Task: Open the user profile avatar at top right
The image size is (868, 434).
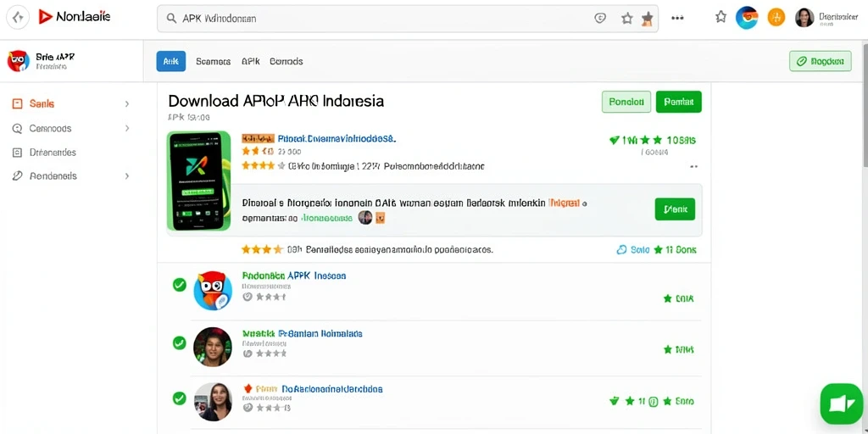Action: (804, 18)
